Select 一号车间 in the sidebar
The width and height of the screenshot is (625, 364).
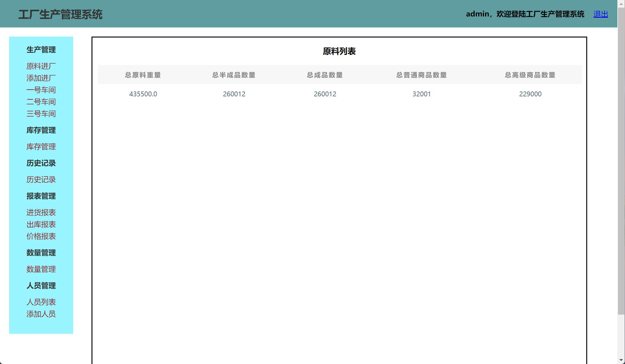(41, 90)
